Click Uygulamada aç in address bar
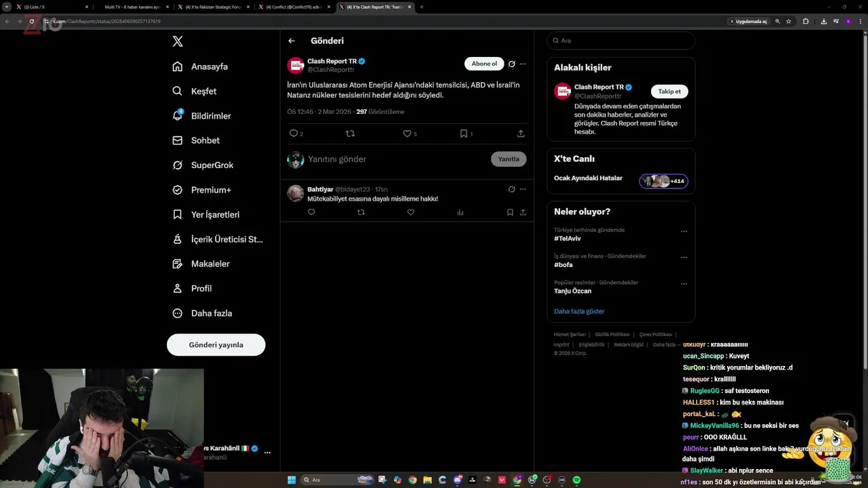 coord(749,21)
